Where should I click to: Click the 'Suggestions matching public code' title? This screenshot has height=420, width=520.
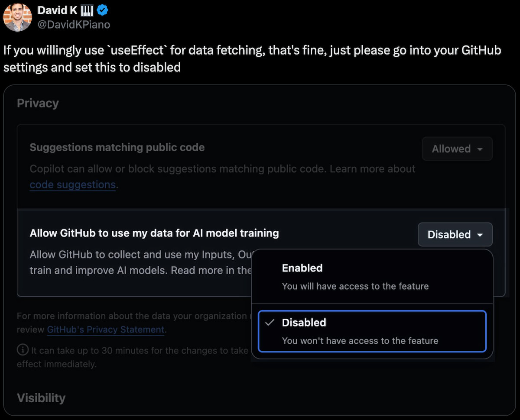point(117,147)
